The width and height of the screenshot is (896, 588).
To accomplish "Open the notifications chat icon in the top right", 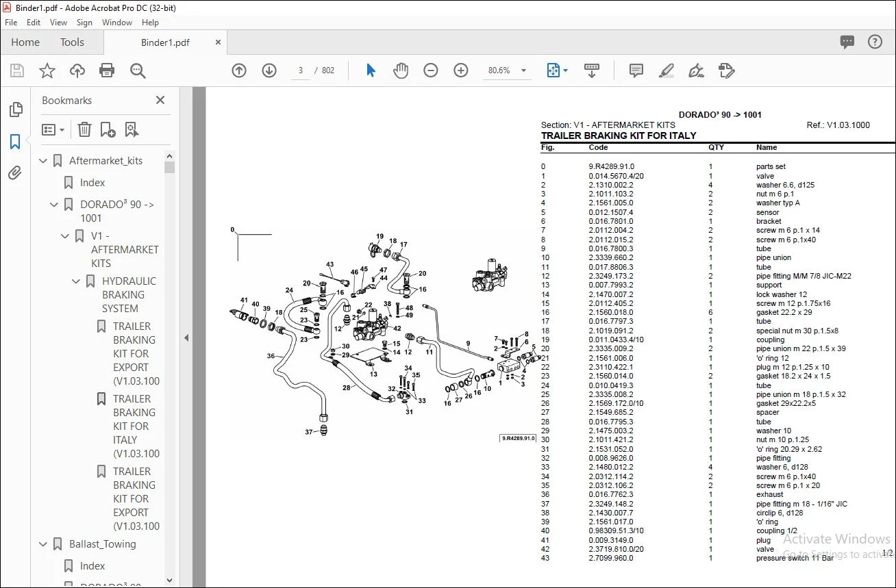I will coord(847,42).
